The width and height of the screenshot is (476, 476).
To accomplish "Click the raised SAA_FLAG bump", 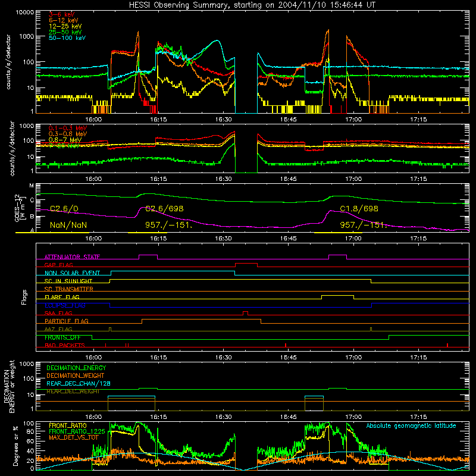I will point(245,312).
